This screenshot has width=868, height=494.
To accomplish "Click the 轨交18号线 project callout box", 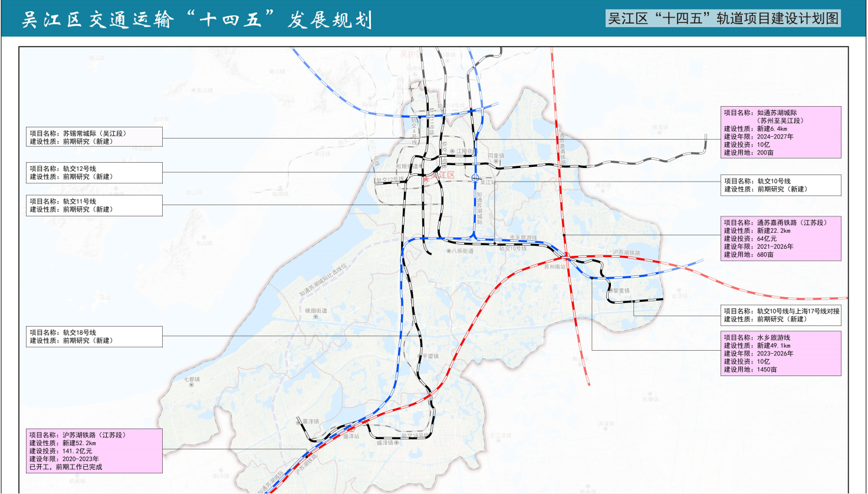I will point(94,337).
